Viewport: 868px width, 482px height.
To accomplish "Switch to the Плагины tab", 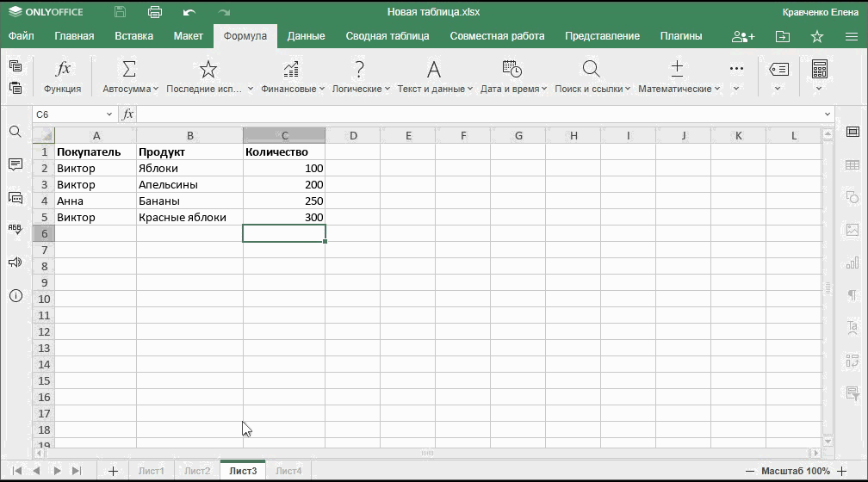I will (681, 36).
